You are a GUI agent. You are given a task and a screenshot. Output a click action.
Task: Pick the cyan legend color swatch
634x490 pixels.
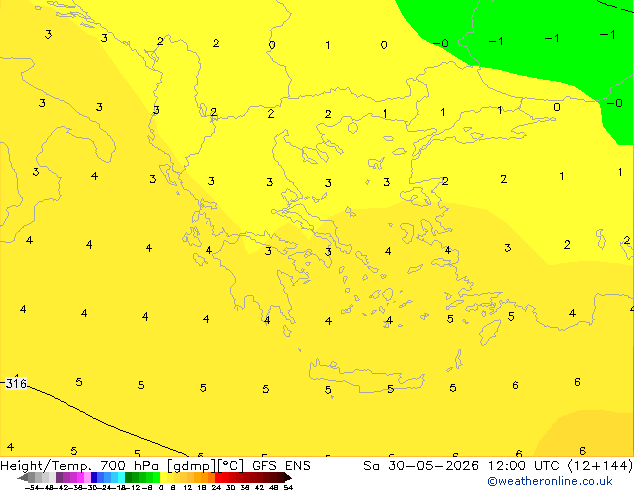pyautogui.click(x=121, y=477)
